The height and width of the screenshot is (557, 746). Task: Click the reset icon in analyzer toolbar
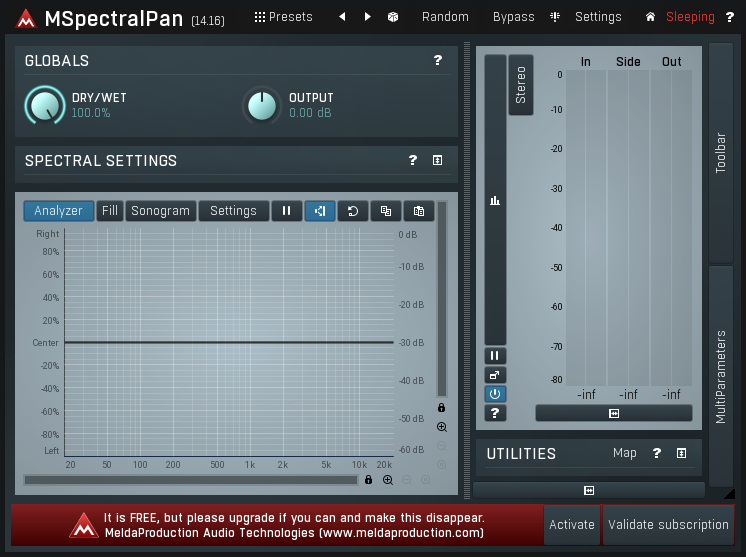click(x=352, y=211)
